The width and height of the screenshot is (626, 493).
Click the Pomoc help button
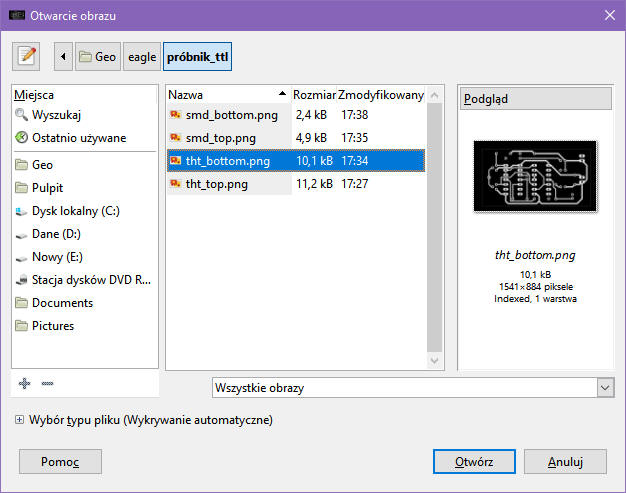[60, 462]
